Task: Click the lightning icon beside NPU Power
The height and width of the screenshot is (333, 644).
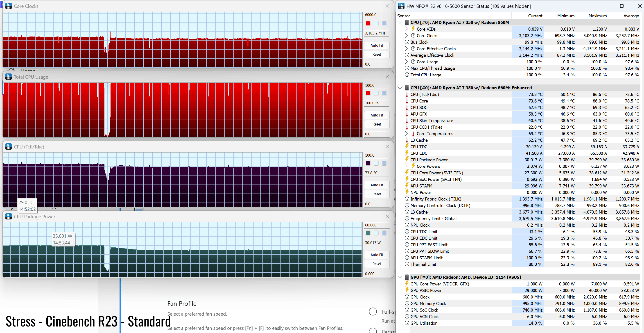Action: [x=407, y=192]
